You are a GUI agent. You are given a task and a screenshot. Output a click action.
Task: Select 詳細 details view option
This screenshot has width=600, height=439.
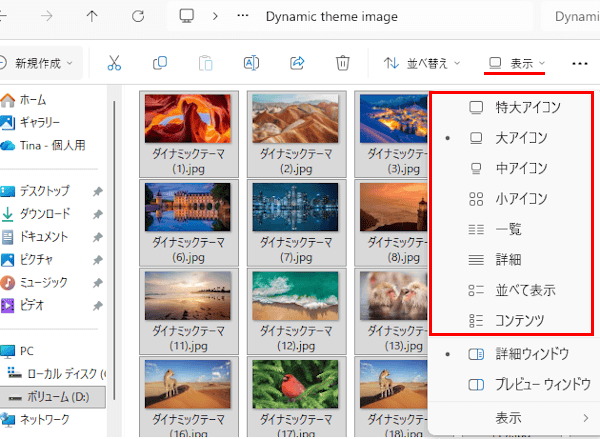511,260
